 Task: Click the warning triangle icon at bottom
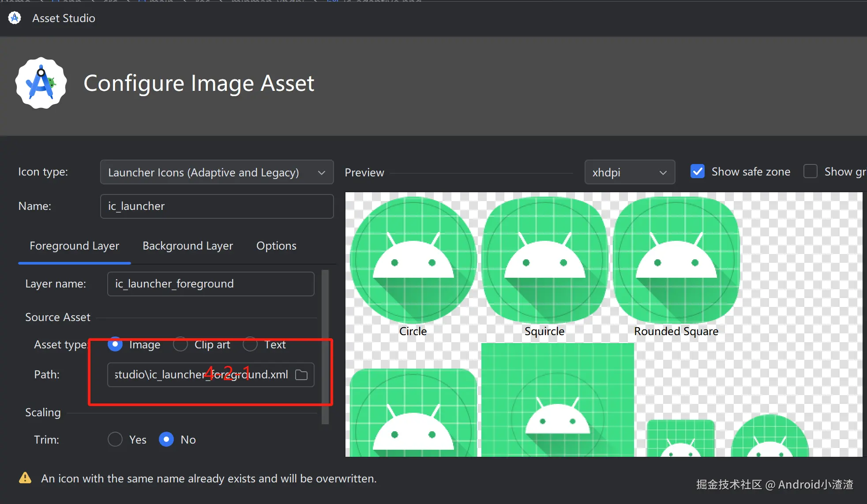pos(25,478)
